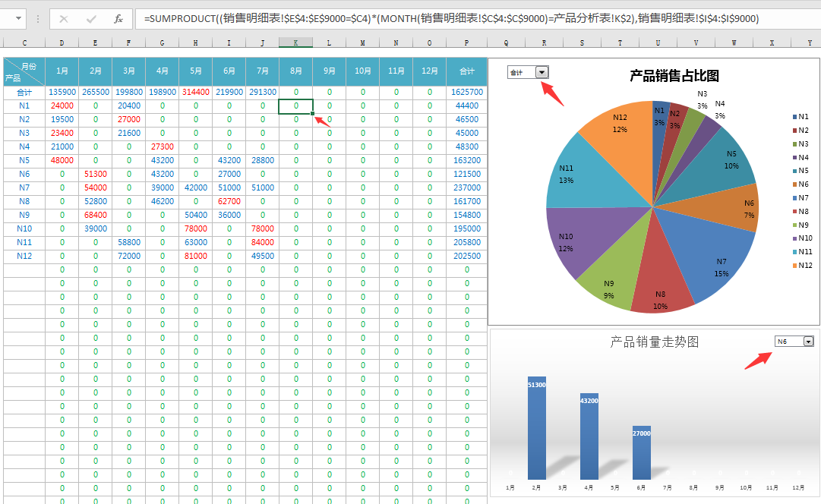Click the N6 legend entry

pos(800,184)
